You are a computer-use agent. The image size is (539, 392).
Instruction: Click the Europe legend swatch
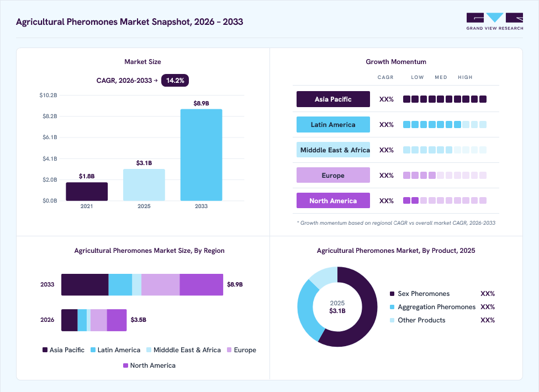tap(229, 349)
